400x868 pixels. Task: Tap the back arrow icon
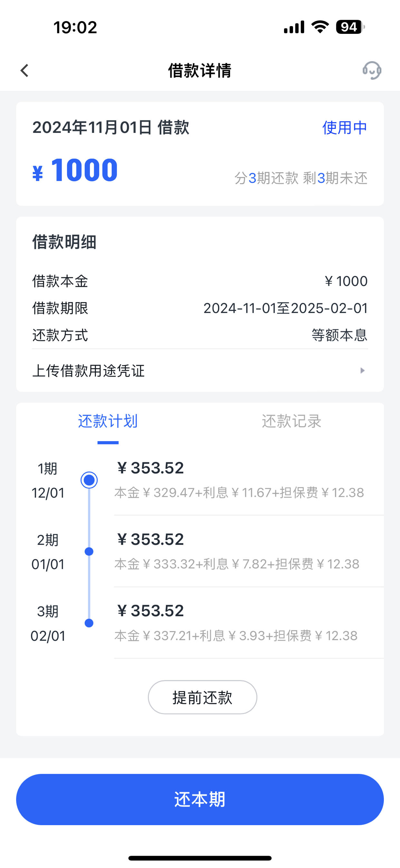coord(24,70)
